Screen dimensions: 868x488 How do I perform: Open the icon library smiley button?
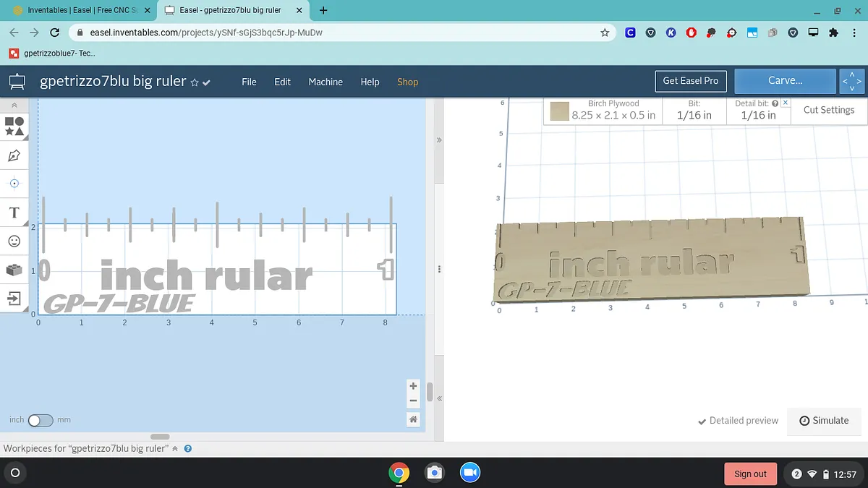[x=14, y=241]
